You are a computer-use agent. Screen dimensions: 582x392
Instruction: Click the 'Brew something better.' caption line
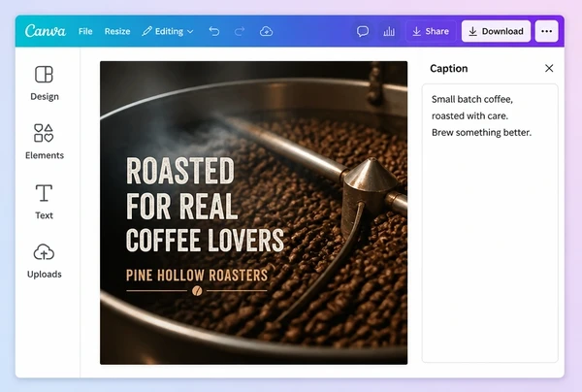481,133
